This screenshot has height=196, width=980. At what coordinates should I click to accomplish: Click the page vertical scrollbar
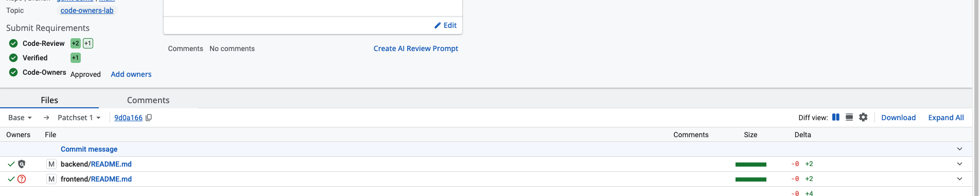(976, 98)
